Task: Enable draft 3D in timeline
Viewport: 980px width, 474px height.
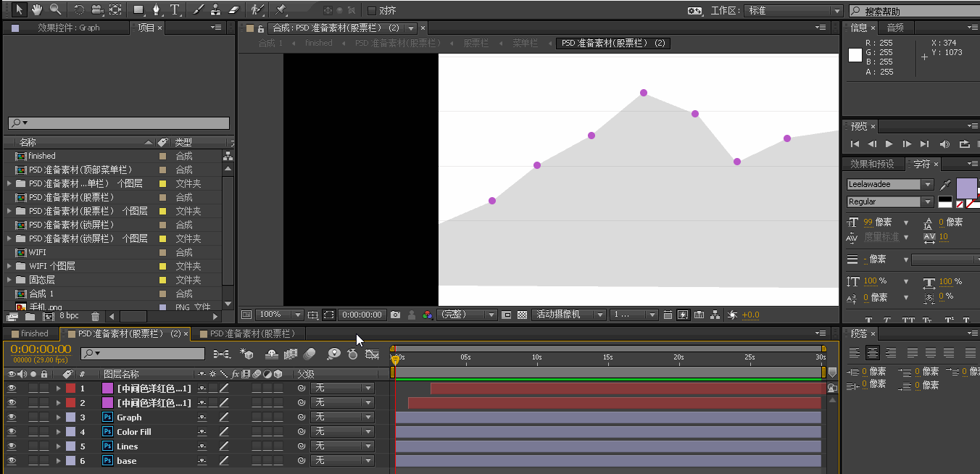Action: pyautogui.click(x=247, y=354)
